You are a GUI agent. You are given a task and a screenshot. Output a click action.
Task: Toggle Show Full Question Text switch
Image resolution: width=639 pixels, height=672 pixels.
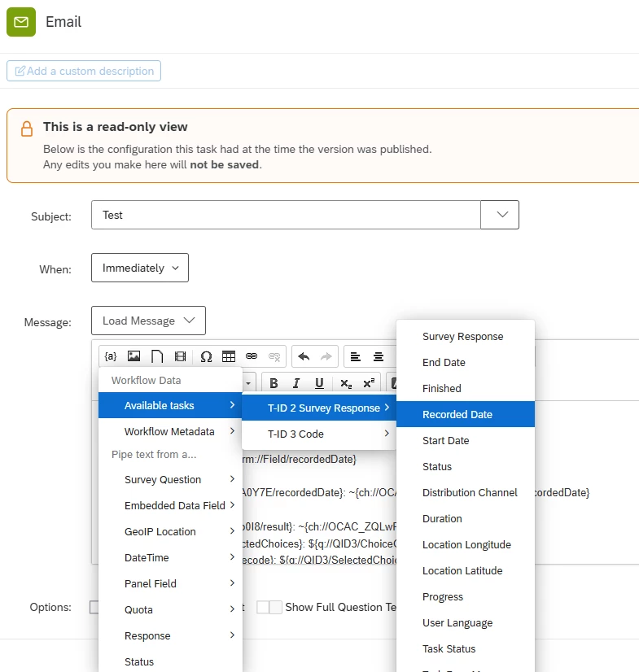269,607
